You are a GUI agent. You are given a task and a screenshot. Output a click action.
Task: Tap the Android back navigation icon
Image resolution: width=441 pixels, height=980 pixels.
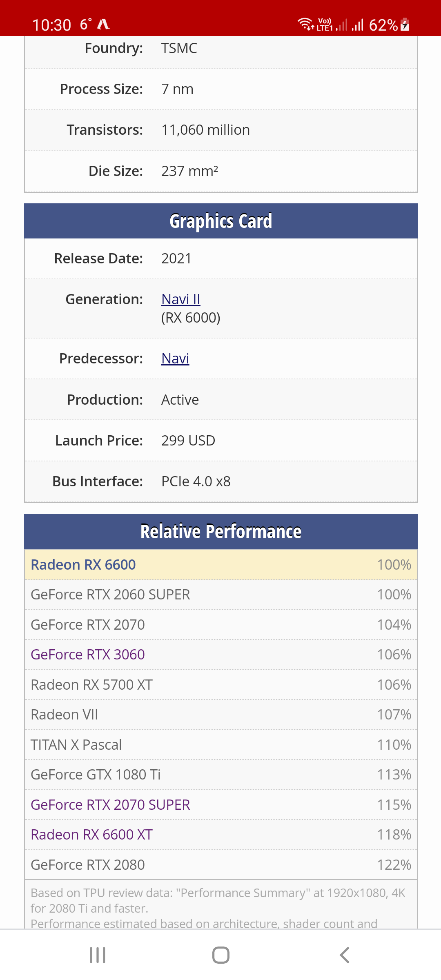(344, 955)
